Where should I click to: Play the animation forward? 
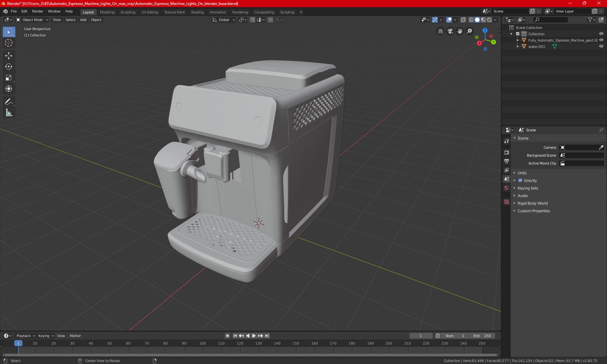click(254, 336)
